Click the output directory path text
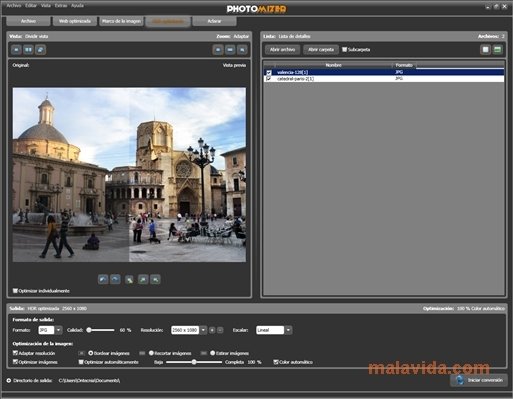513x399 pixels. 89,380
